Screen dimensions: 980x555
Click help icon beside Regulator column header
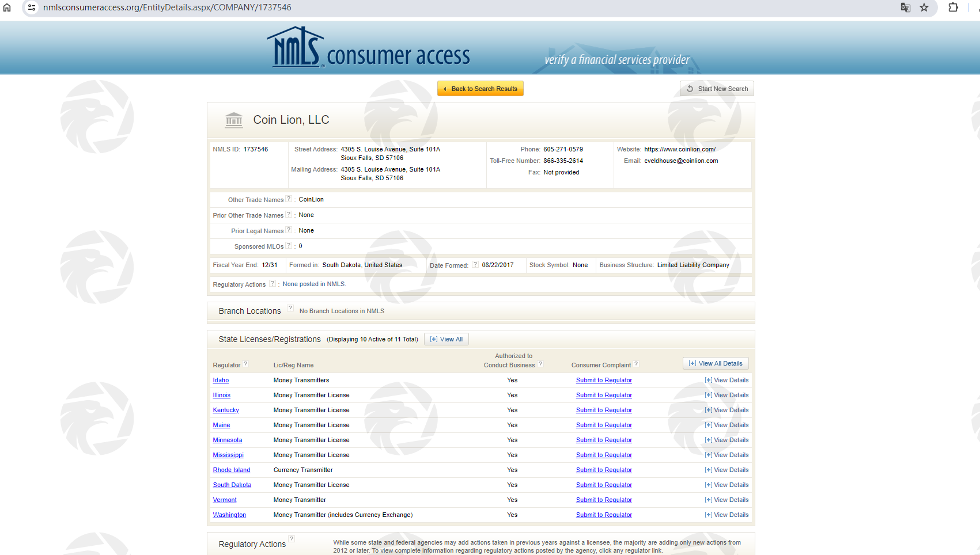245,364
